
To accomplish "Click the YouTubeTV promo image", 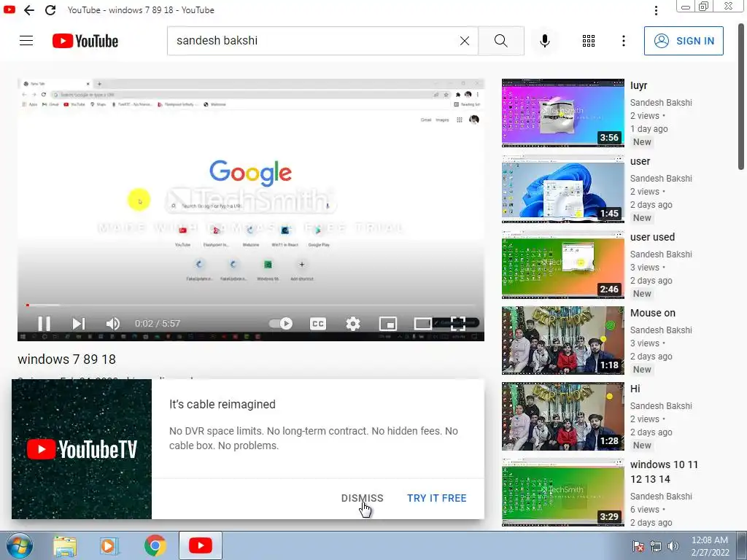I will [82, 449].
